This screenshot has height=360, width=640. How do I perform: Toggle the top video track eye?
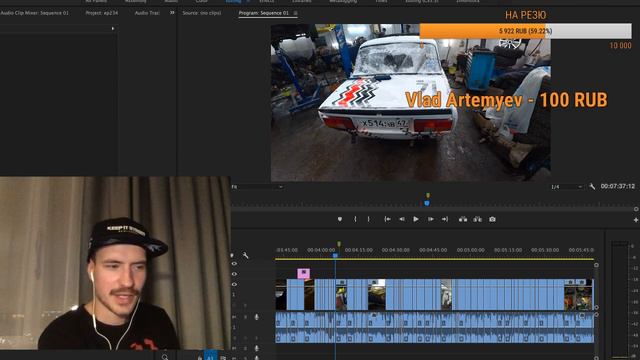234,264
